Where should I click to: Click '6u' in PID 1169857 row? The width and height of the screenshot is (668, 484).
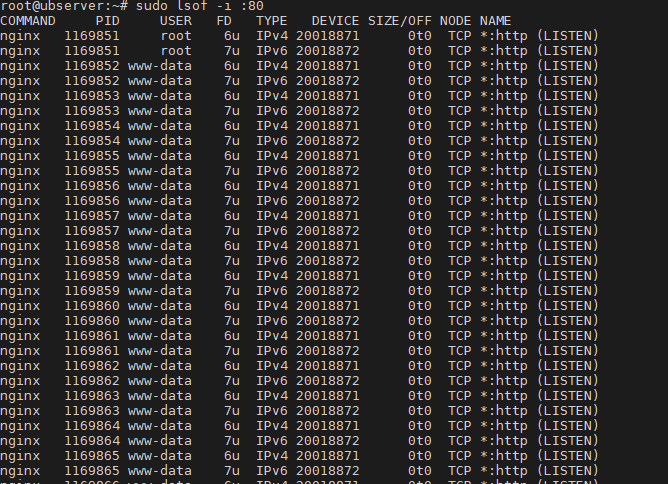[232, 216]
